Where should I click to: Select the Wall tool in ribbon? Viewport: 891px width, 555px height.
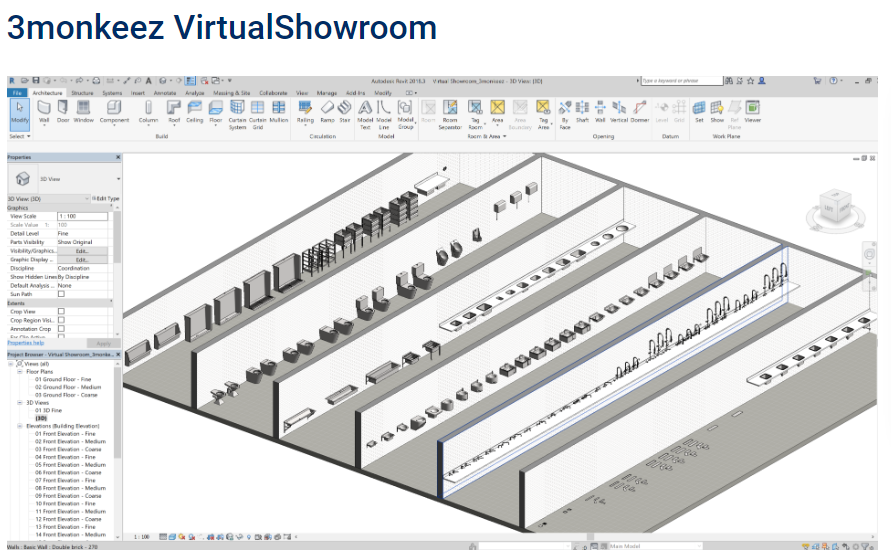click(44, 109)
